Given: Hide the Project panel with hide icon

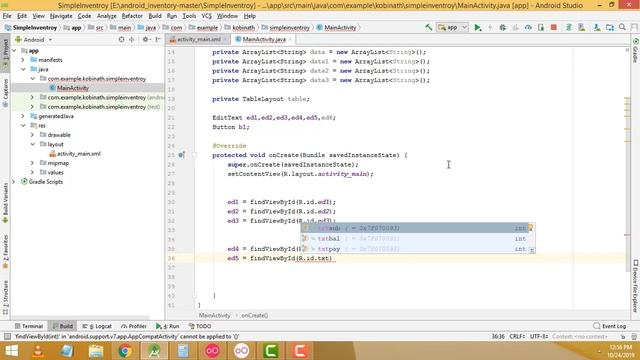Looking at the screenshot, I should click(x=158, y=40).
